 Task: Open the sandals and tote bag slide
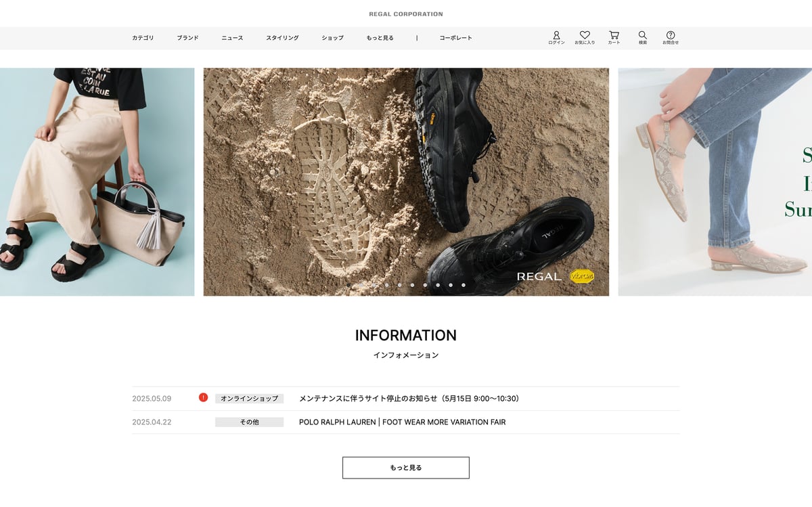tap(97, 181)
